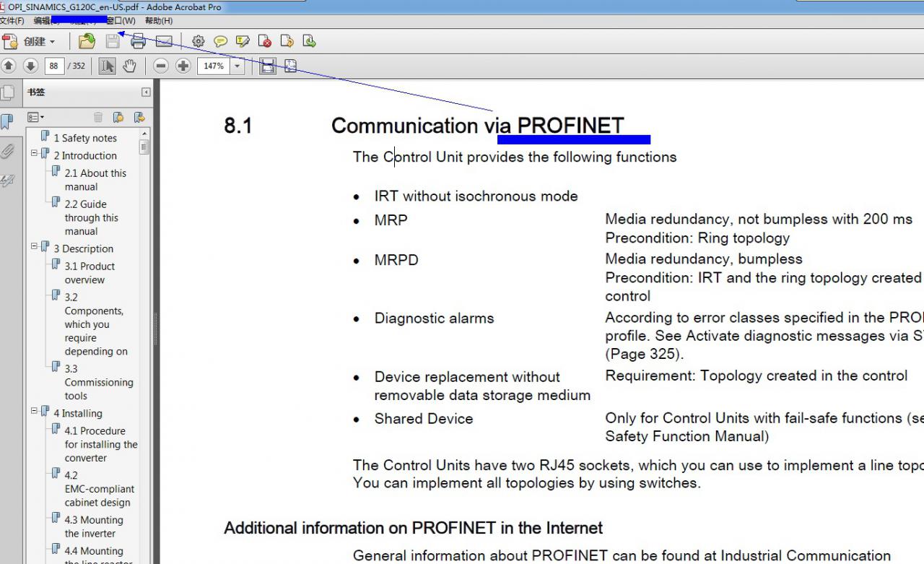Open the Attachments paperclip panel
Screen dimensions: 924x564
pyautogui.click(x=7, y=151)
